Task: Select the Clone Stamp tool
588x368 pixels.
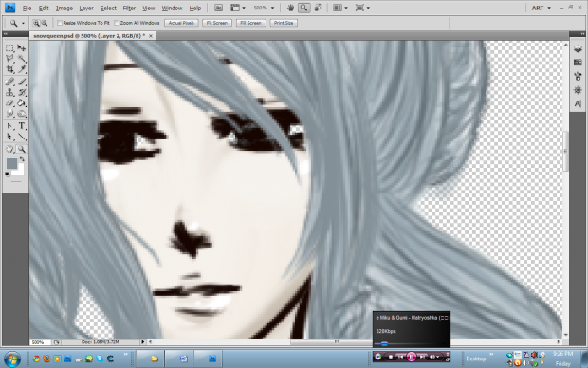Action: click(9, 92)
